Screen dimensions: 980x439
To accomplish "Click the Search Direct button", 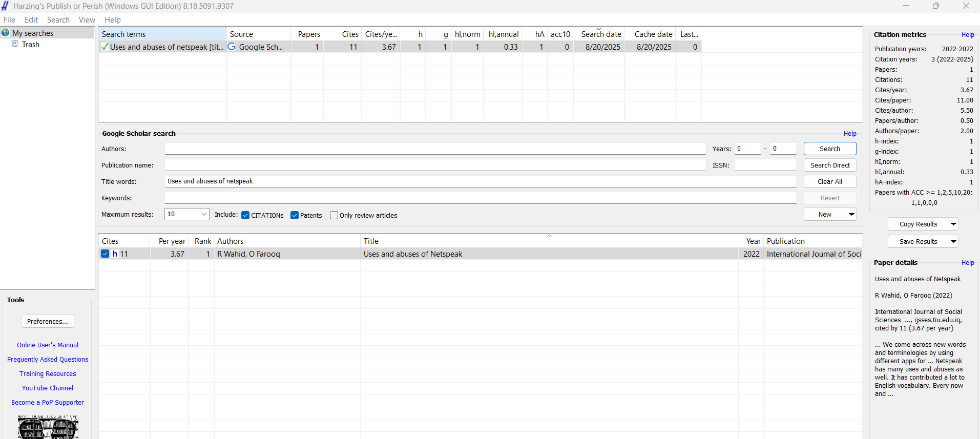I will point(830,165).
